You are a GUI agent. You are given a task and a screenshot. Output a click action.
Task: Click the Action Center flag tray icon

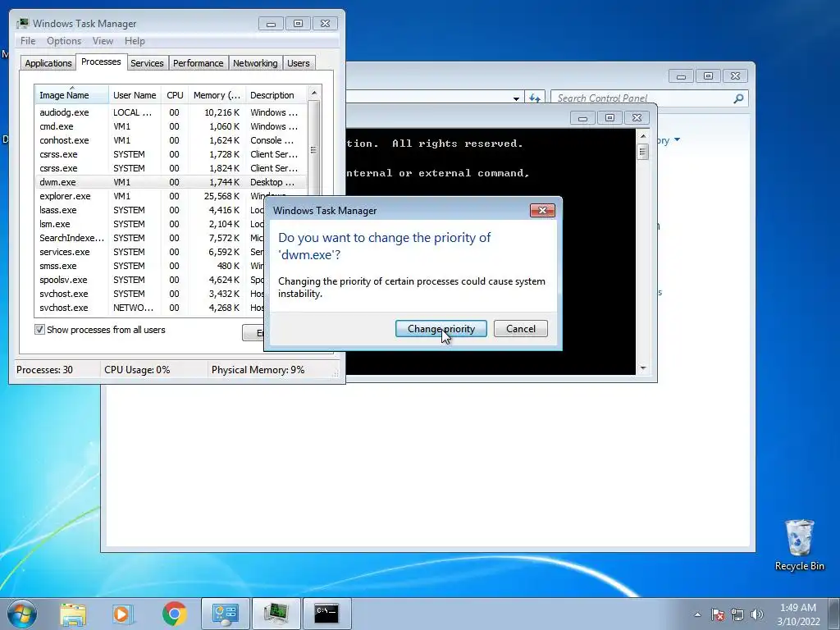[x=718, y=614]
